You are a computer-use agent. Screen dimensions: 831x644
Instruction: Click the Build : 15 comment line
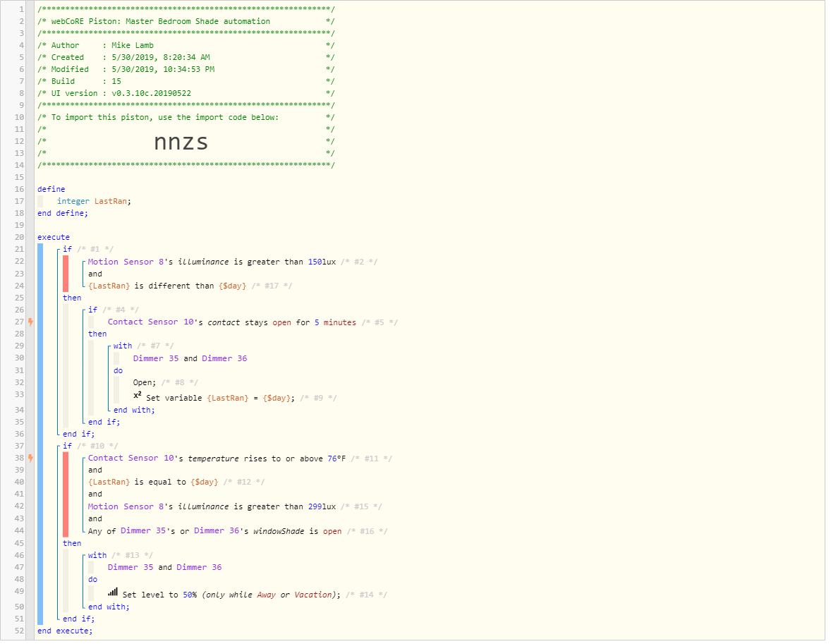click(186, 82)
